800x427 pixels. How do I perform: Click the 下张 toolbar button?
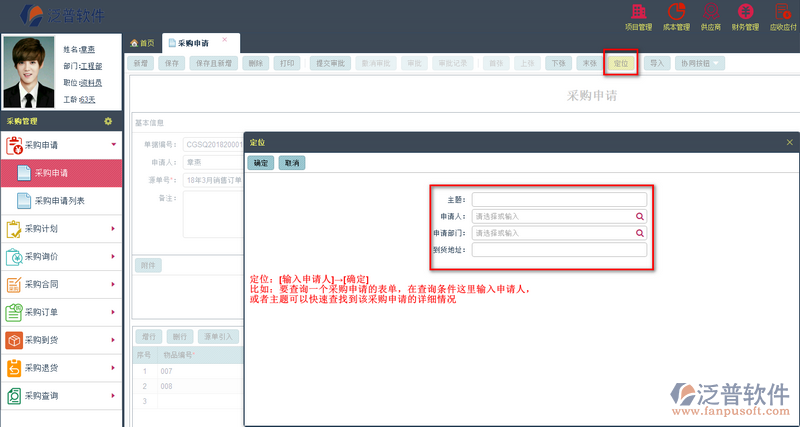pyautogui.click(x=558, y=63)
